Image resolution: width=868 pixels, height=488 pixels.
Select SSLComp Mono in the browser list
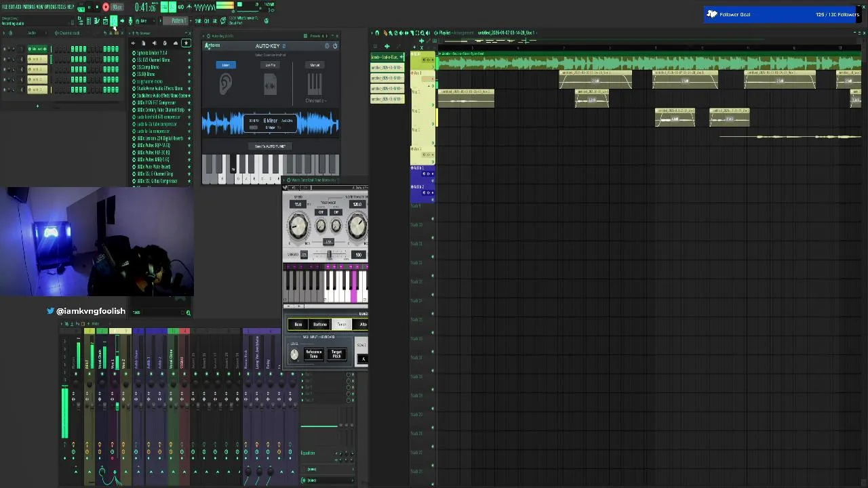point(148,67)
